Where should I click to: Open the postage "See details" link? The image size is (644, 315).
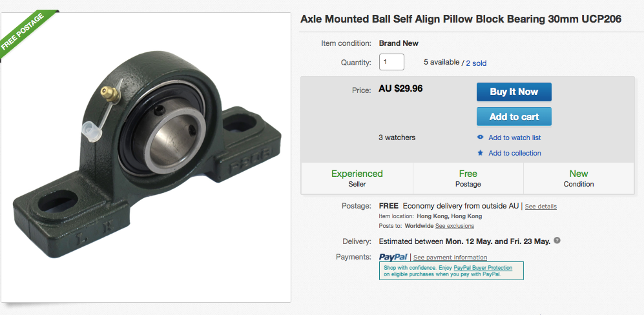coord(541,207)
